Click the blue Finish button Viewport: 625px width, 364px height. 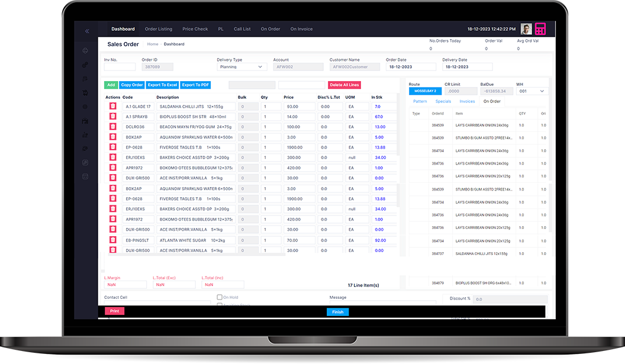[x=337, y=312]
